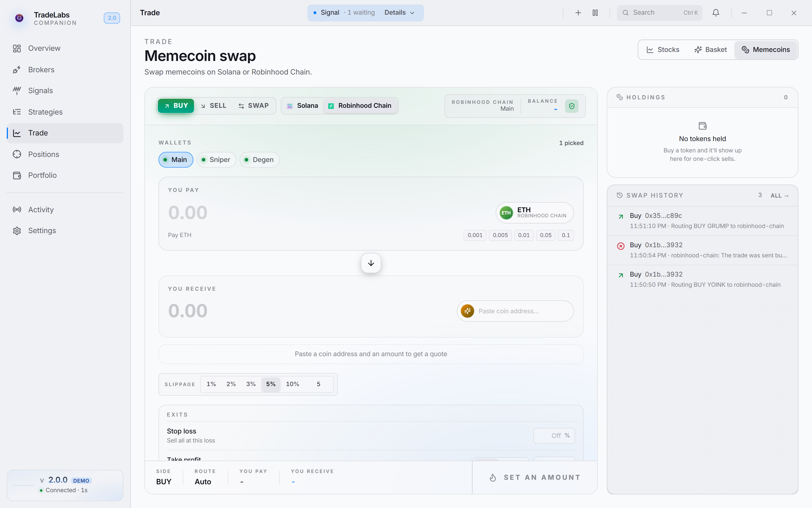
Task: Toggle the Sniper wallet chip
Action: coord(216,159)
